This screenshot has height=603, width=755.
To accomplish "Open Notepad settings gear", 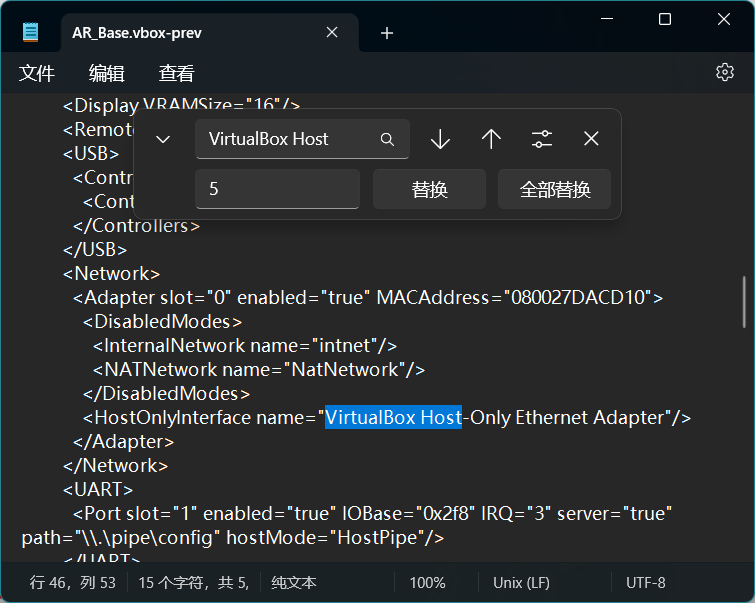I will (x=725, y=72).
